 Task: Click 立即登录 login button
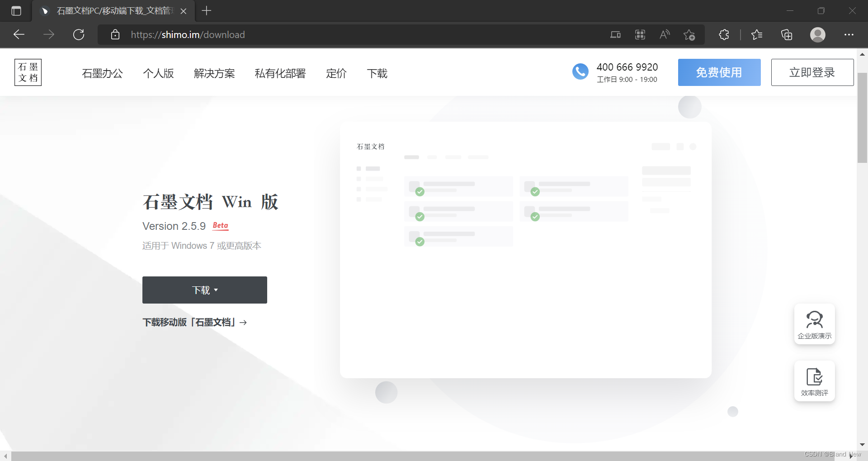coord(812,72)
